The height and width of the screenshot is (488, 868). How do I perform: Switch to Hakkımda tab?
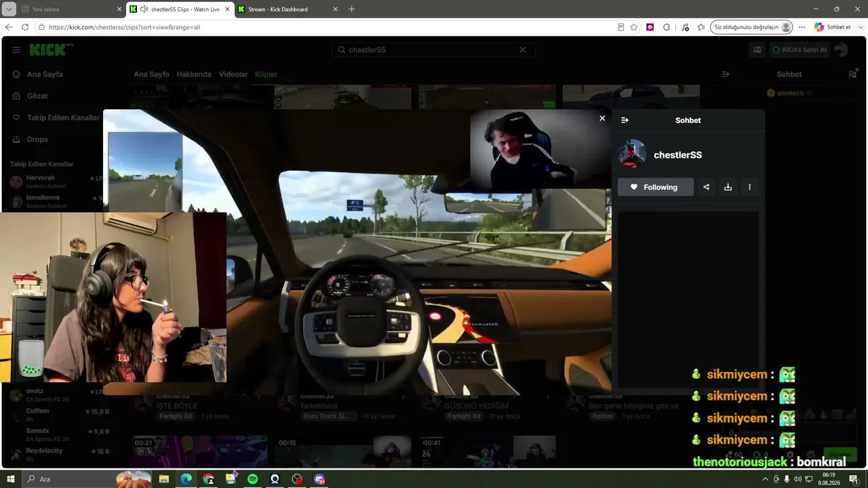194,74
